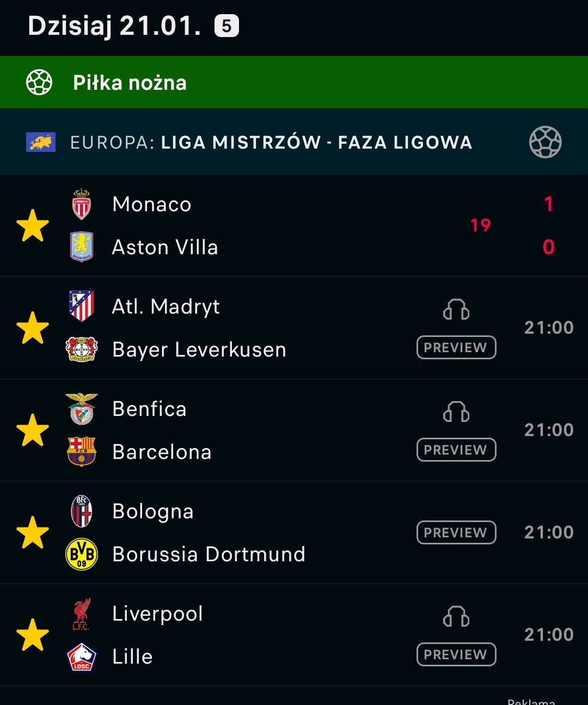Open live score of Monaco match
Image resolution: width=588 pixels, height=705 pixels.
548,225
